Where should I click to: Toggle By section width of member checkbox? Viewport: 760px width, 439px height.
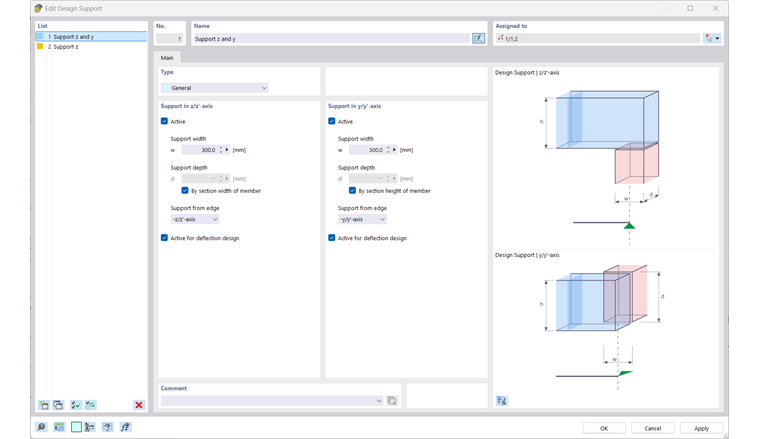point(185,190)
